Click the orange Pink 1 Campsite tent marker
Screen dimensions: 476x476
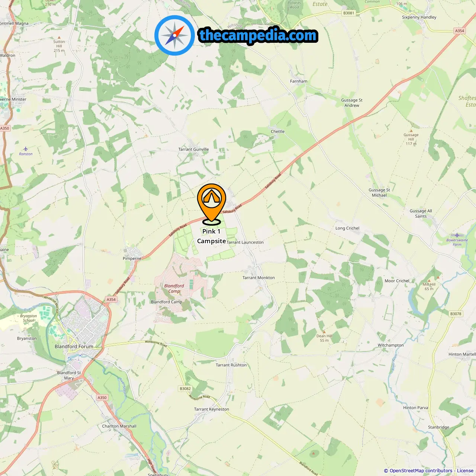(x=212, y=204)
